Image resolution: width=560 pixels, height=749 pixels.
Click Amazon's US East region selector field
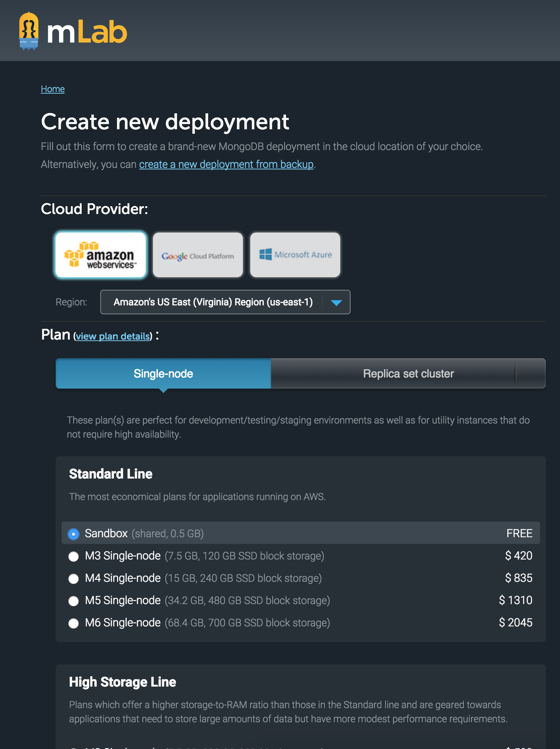click(x=225, y=302)
